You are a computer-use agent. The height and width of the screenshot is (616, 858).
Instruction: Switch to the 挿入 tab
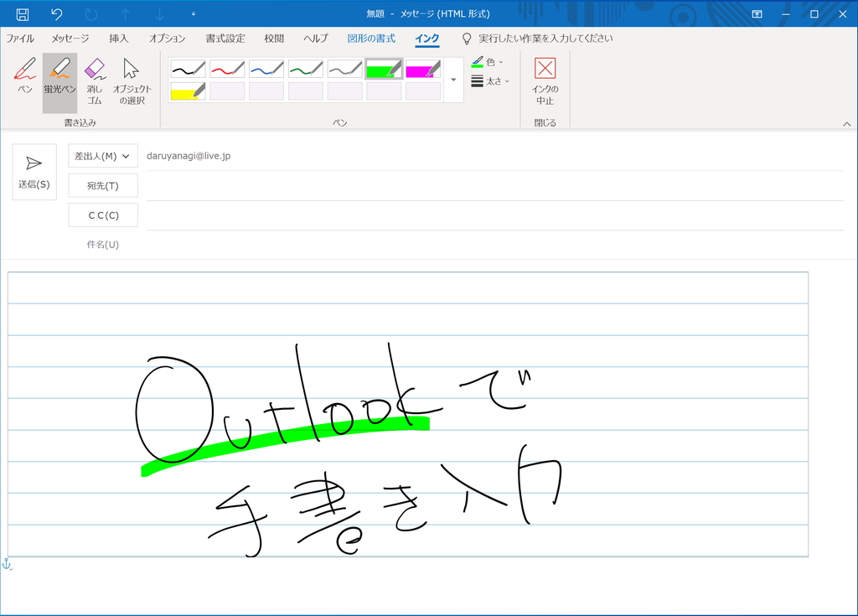(119, 39)
